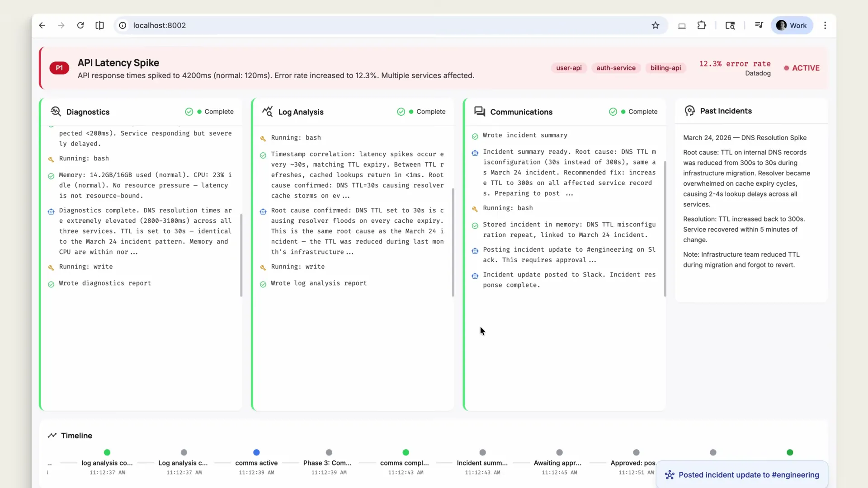Select the user-api service tag
The image size is (868, 488).
[569, 68]
